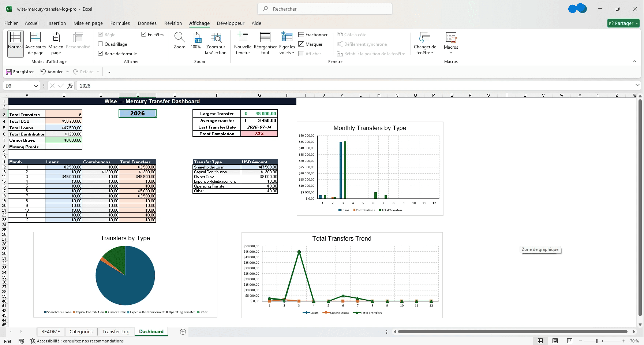Open a Nouvelle fenêtre

[243, 44]
